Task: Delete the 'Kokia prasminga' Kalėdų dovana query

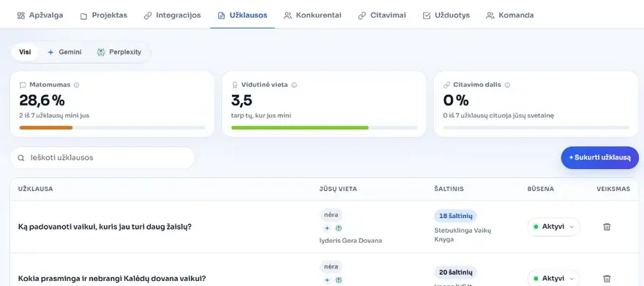Action: (x=607, y=279)
